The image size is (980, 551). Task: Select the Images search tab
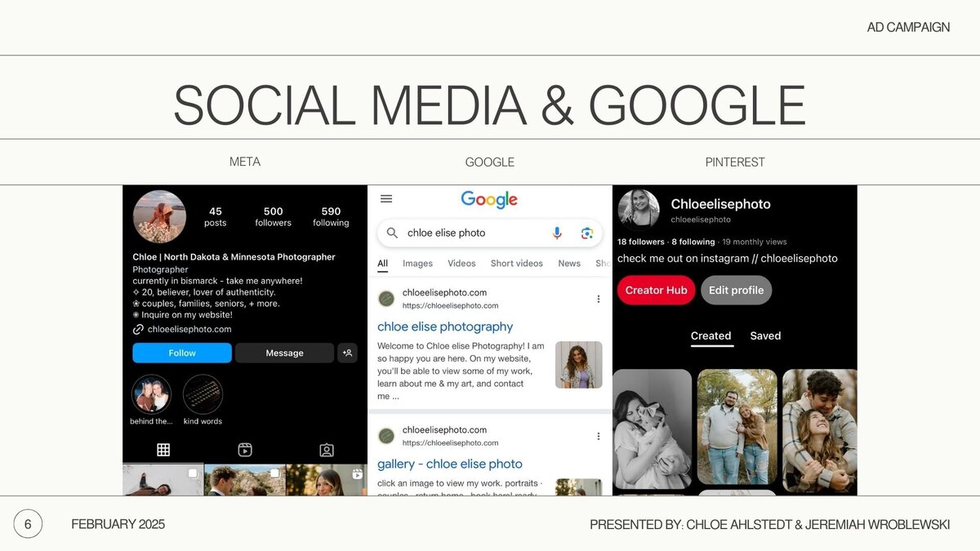(417, 264)
